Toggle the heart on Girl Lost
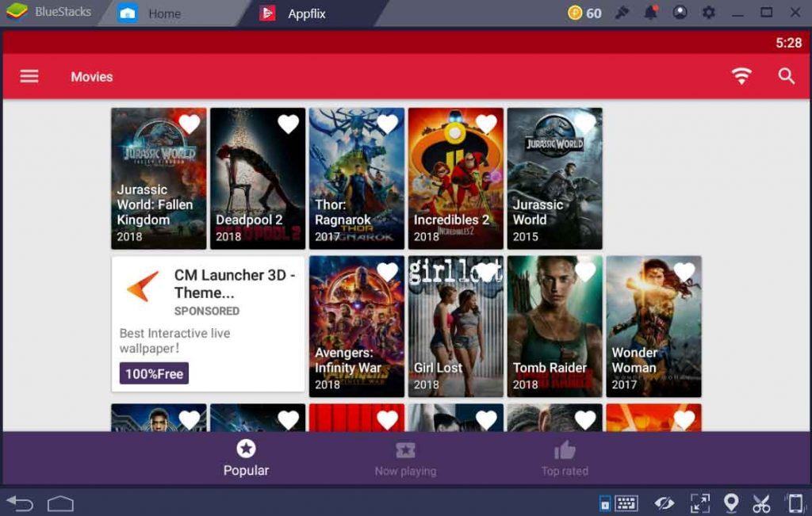Image resolution: width=812 pixels, height=516 pixels. 486,272
